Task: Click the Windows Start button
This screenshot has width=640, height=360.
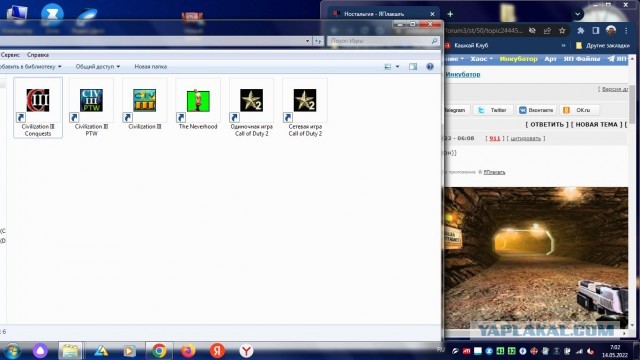Action: [x=12, y=351]
